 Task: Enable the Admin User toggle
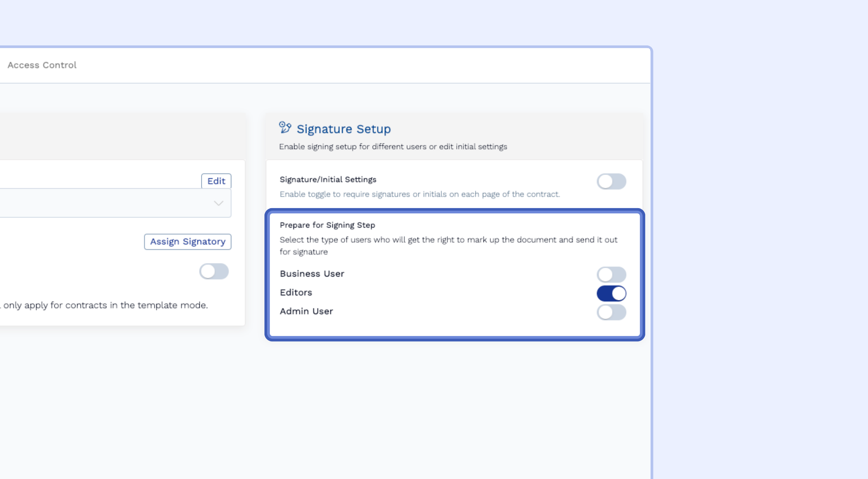(x=611, y=312)
